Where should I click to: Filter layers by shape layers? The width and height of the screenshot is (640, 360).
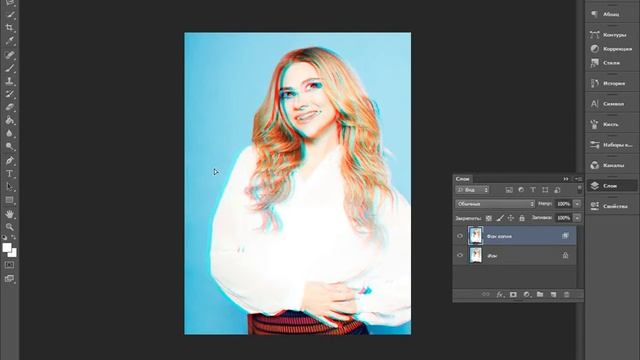[545, 190]
